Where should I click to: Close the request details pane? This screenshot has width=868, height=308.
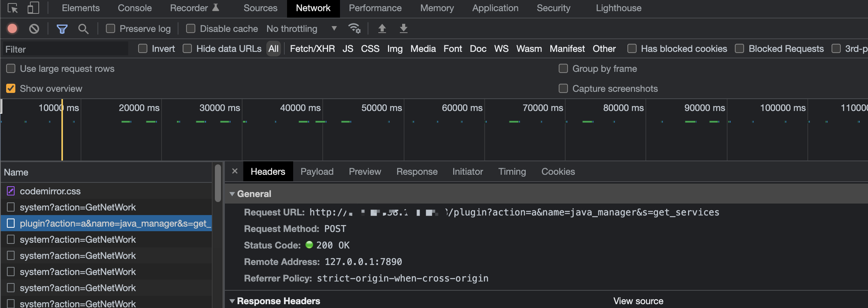point(235,171)
